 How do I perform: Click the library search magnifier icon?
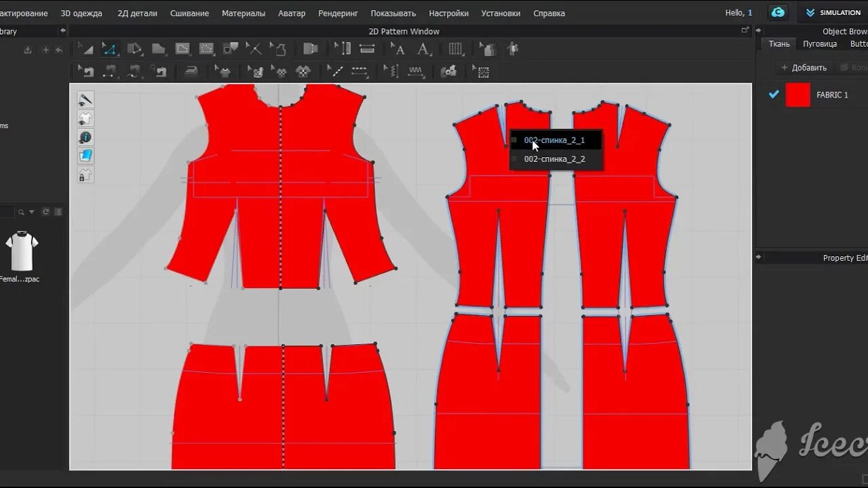pyautogui.click(x=22, y=212)
